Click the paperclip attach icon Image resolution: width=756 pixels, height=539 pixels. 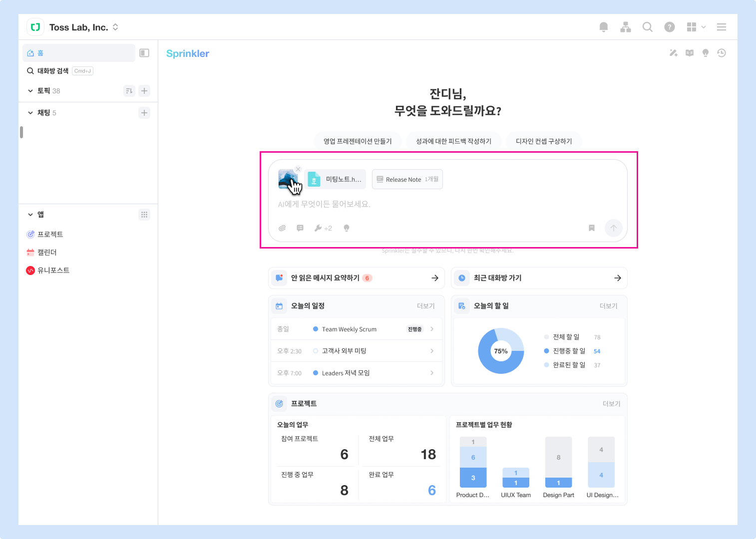(282, 228)
